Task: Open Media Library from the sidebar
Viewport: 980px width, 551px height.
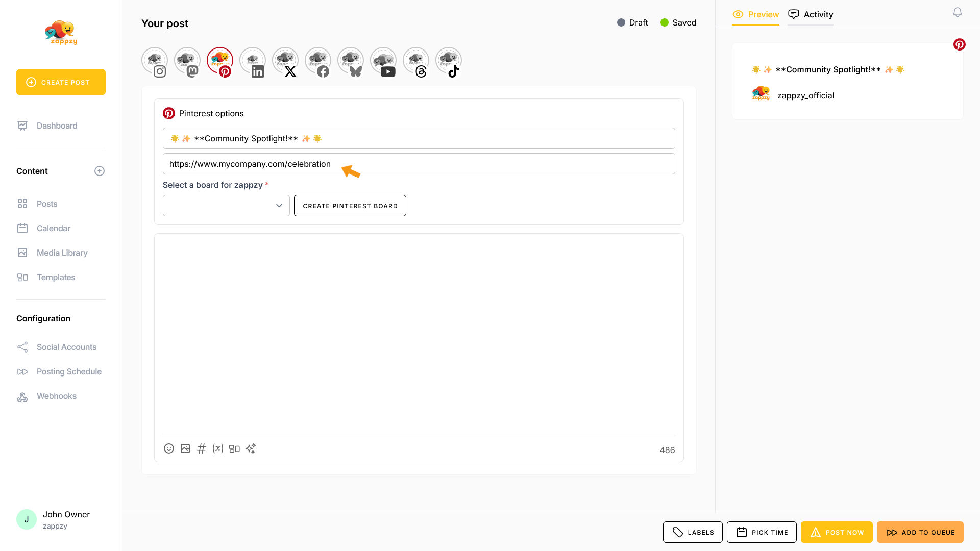Action: [x=62, y=253]
